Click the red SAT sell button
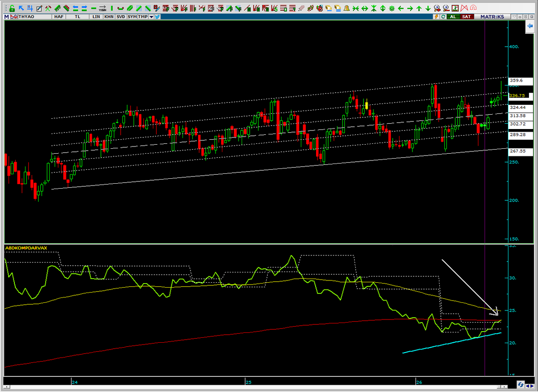 tap(466, 17)
